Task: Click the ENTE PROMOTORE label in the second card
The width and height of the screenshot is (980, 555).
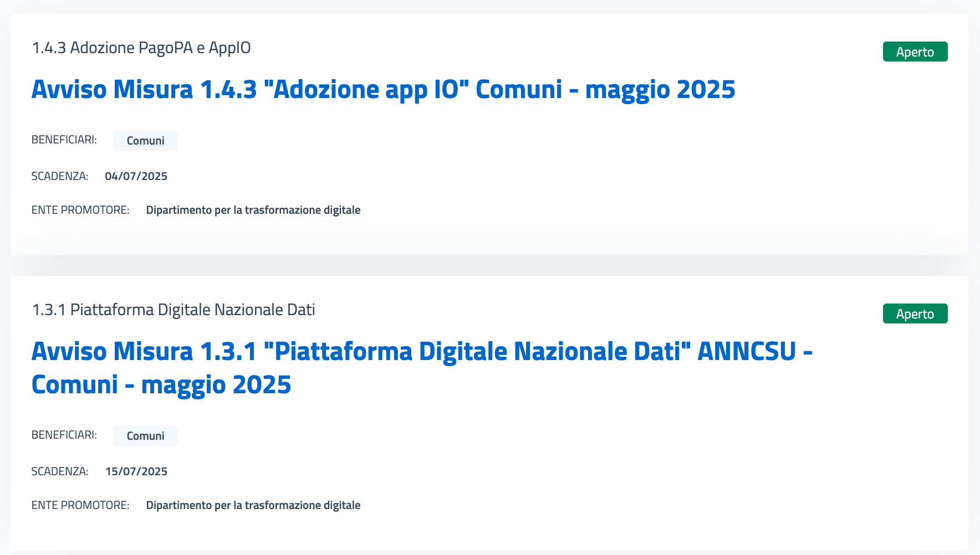Action: [x=80, y=505]
